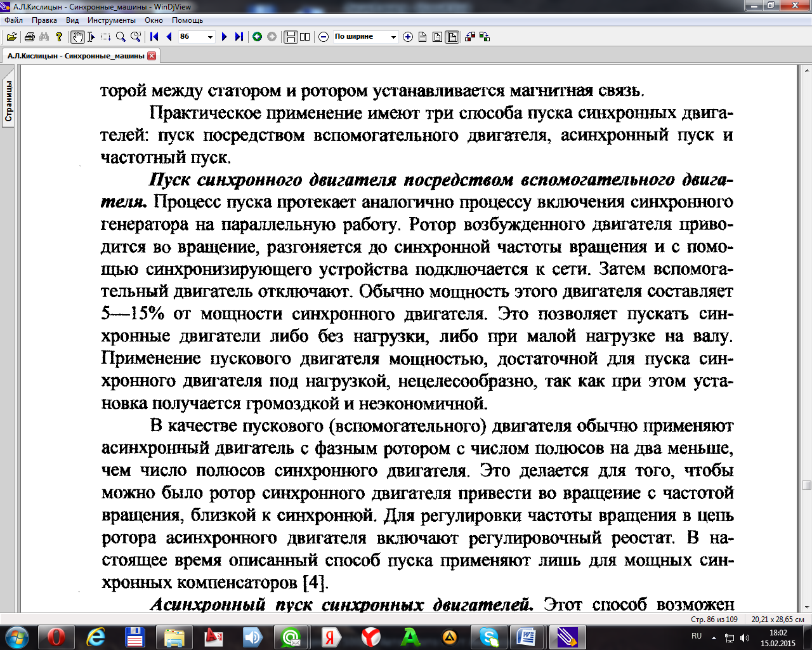Open Find with the binoculars icon

(44, 37)
